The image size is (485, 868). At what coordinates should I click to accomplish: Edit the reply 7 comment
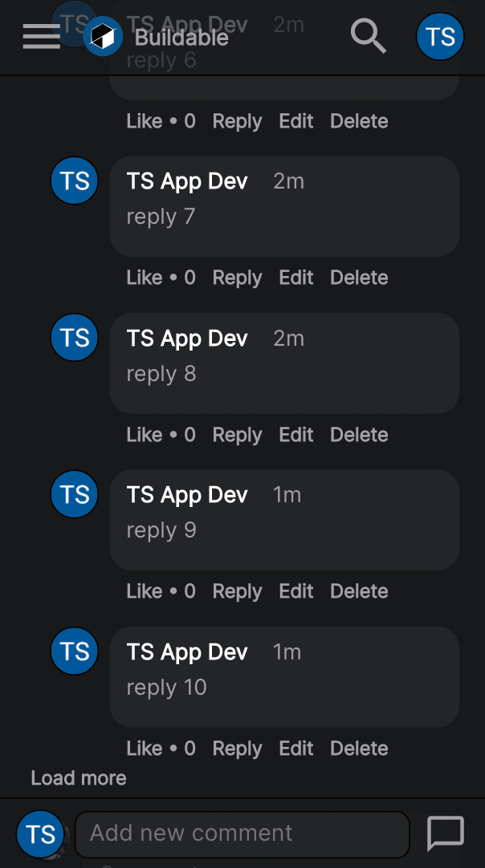[296, 278]
